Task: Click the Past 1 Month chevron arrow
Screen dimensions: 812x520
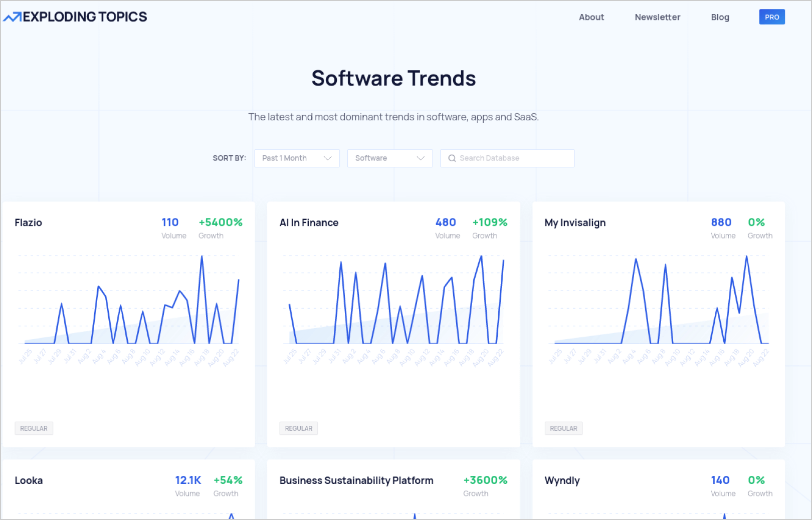Action: [328, 158]
